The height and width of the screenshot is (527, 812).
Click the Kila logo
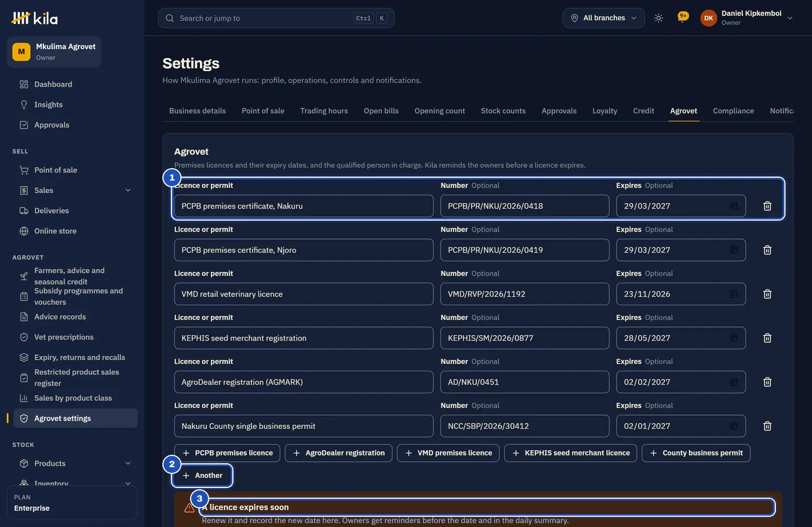pyautogui.click(x=34, y=18)
